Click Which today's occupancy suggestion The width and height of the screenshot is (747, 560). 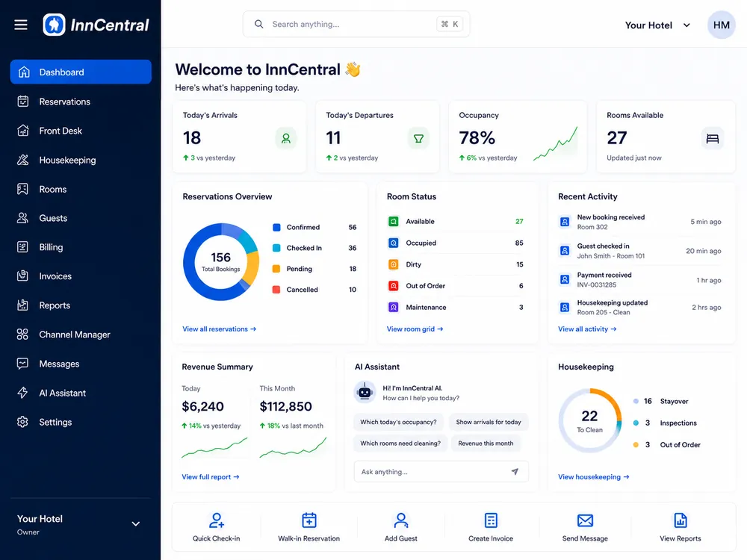click(398, 422)
